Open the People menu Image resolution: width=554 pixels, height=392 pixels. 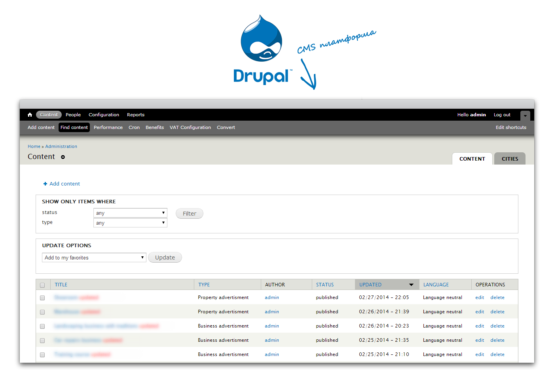click(x=73, y=115)
